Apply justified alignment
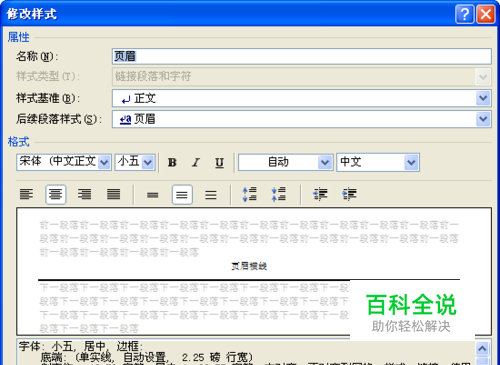 pyautogui.click(x=113, y=194)
